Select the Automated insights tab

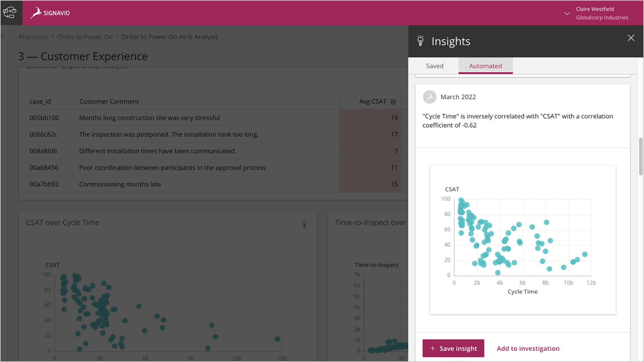pyautogui.click(x=485, y=66)
